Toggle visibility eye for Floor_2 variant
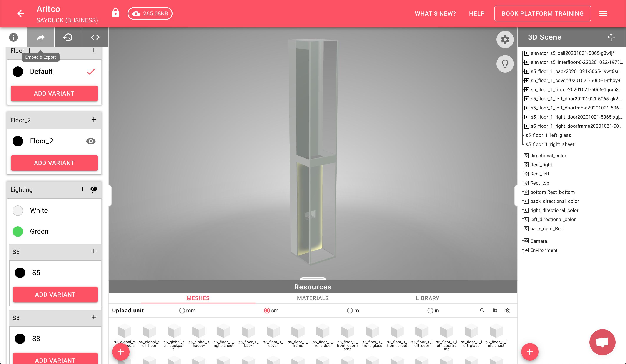This screenshot has width=626, height=364. 91,141
